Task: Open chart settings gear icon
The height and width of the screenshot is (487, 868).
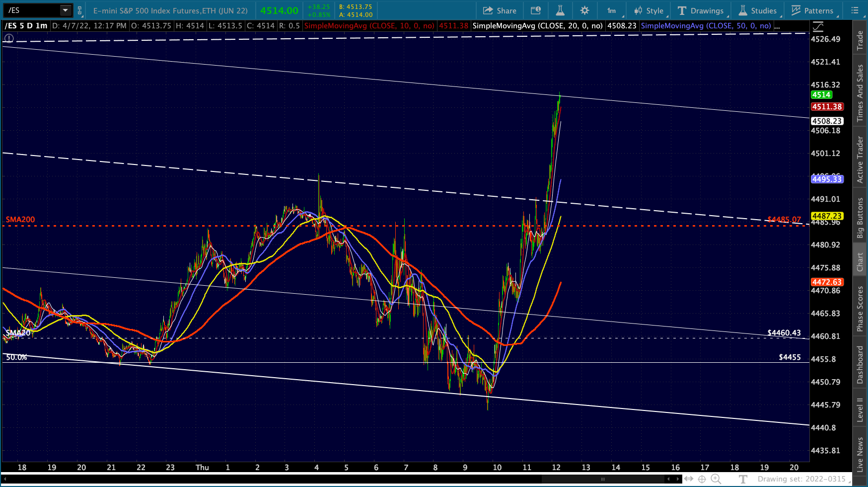Action: coord(584,10)
